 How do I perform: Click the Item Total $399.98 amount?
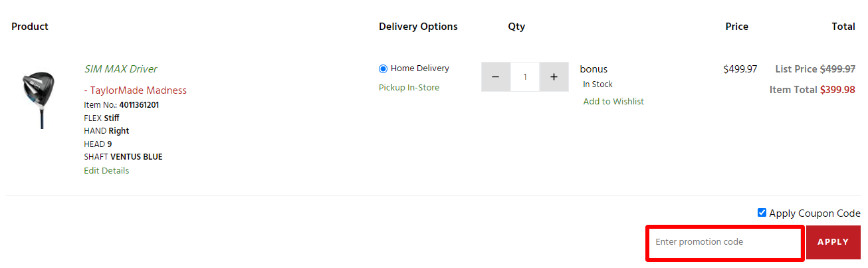837,90
